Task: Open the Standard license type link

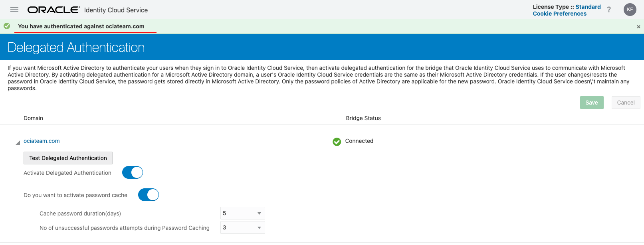Action: [588, 7]
